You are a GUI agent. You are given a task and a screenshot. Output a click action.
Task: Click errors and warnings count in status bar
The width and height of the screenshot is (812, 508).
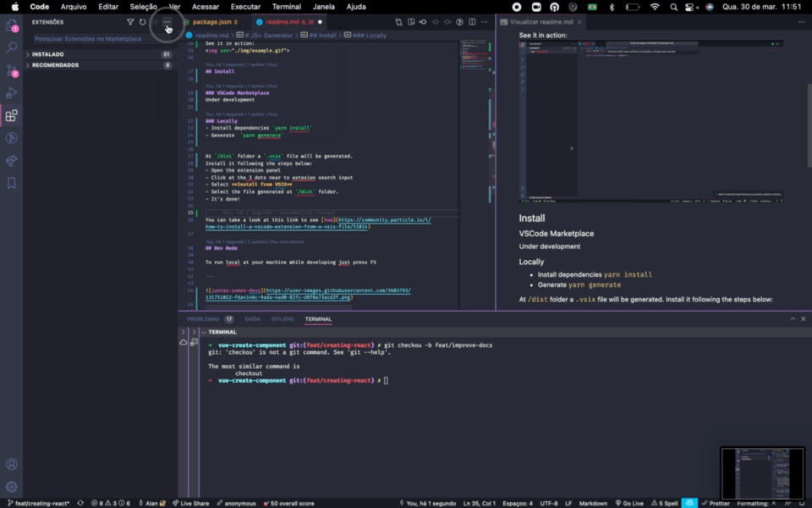(111, 503)
